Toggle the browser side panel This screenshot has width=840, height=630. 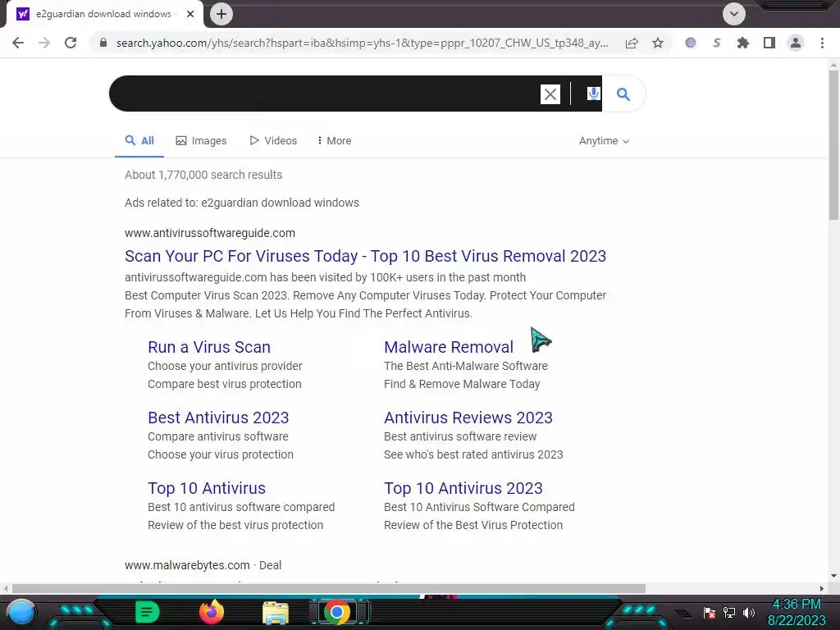[769, 43]
